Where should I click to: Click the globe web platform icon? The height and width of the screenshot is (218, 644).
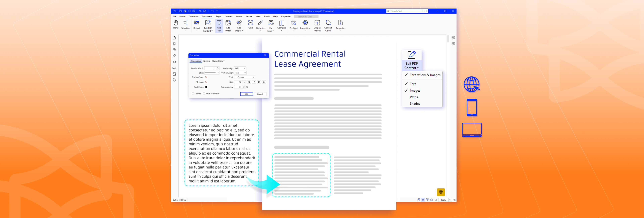click(471, 84)
